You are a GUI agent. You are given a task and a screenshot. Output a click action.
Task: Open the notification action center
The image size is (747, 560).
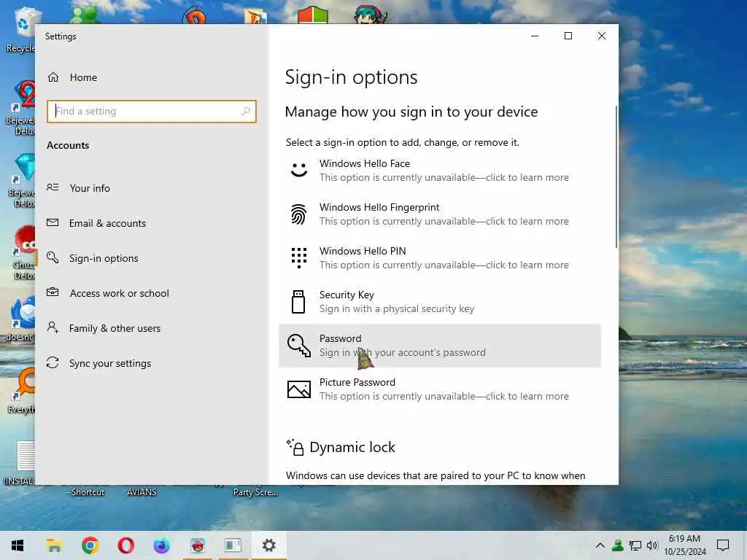coord(723,545)
